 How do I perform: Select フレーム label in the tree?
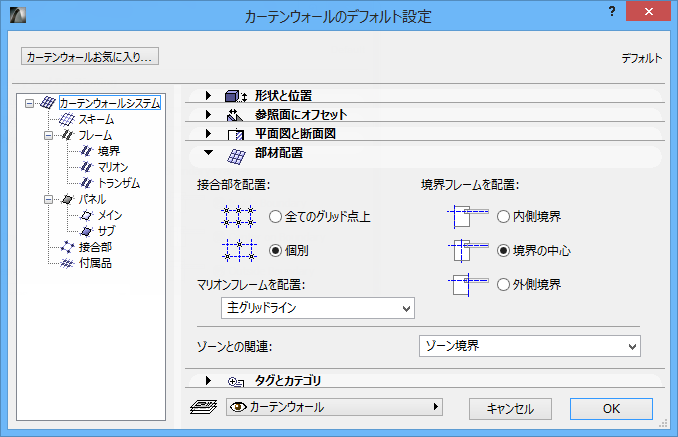(95, 135)
